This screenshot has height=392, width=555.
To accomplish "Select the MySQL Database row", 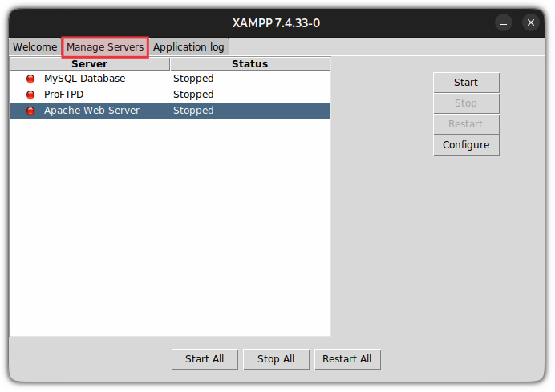I will point(170,79).
